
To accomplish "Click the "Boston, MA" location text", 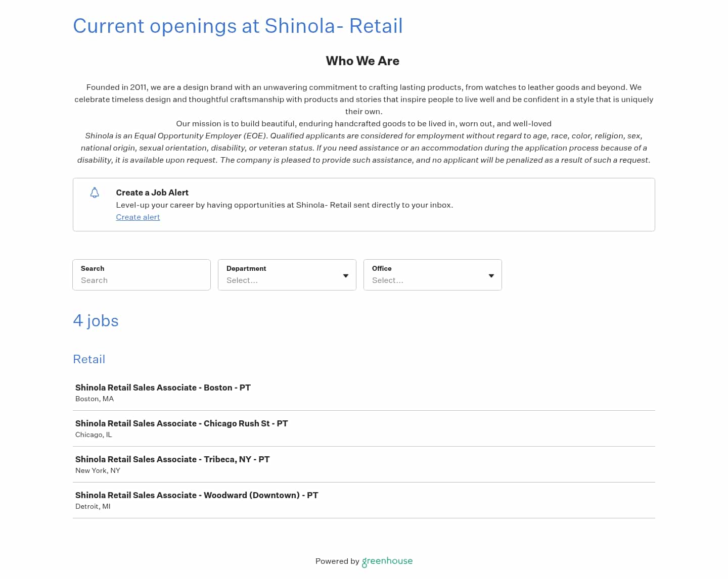I will pos(95,399).
